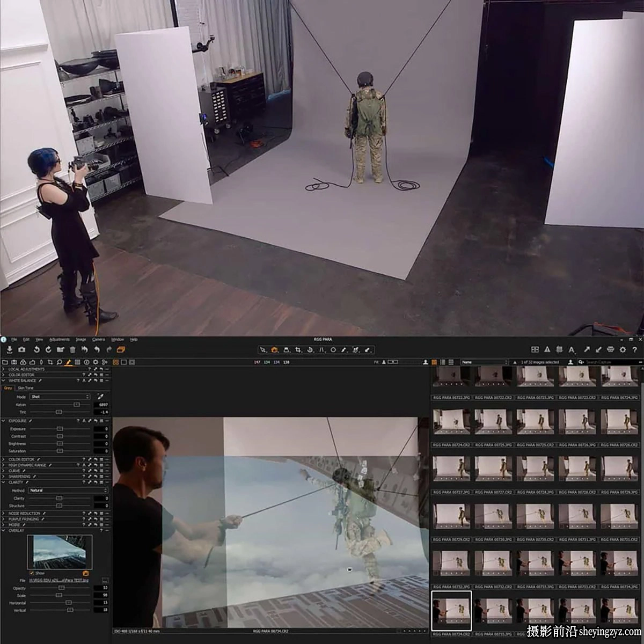Switch viewer to single image view

123,362
